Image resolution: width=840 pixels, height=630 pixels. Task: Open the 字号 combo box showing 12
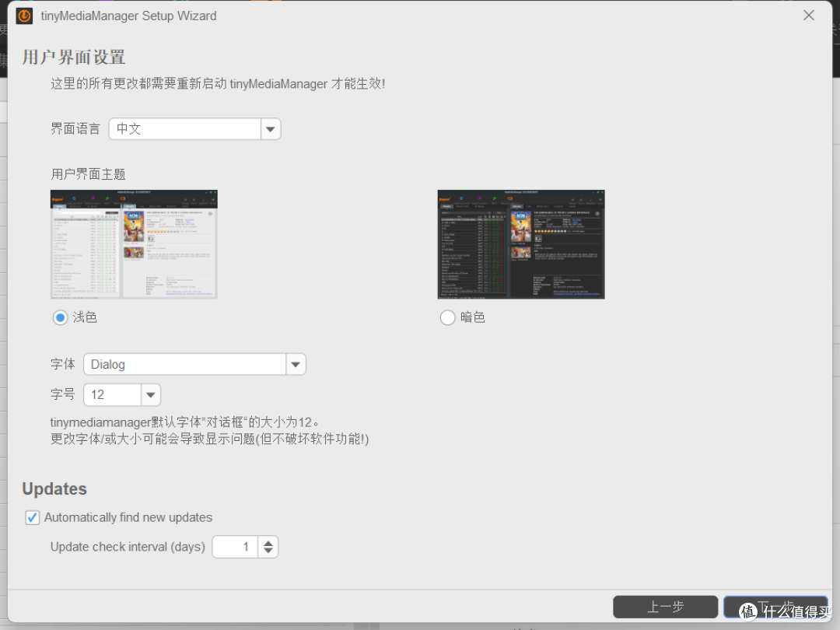[x=112, y=394]
